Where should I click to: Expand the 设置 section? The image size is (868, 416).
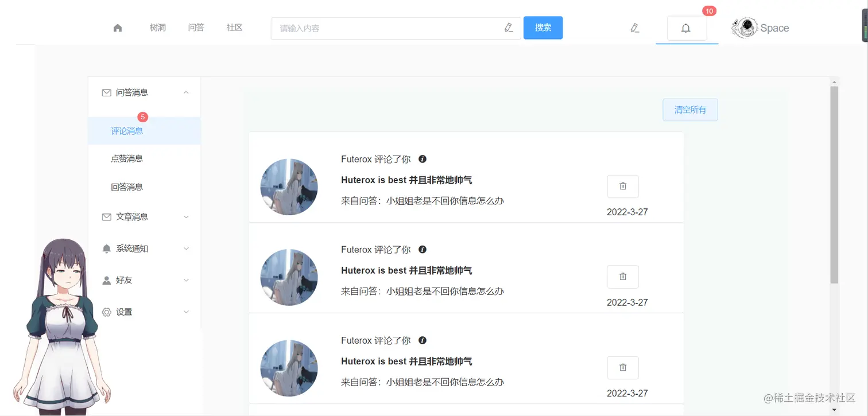[185, 312]
